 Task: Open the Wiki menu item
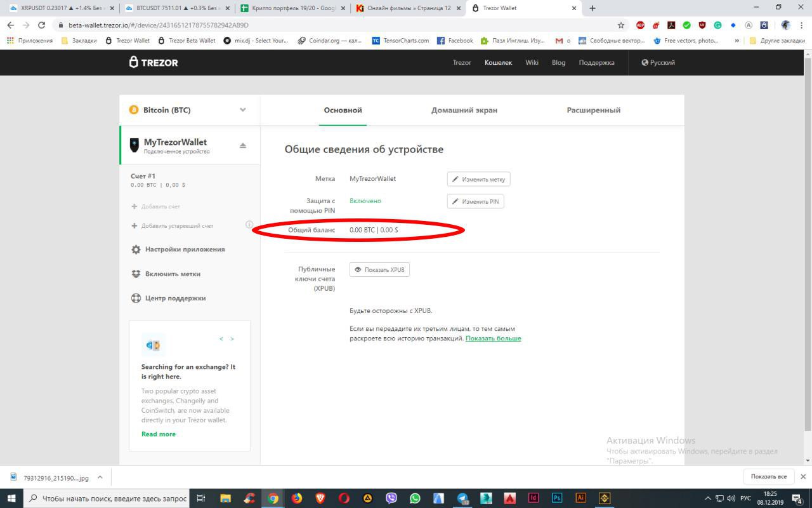point(532,62)
